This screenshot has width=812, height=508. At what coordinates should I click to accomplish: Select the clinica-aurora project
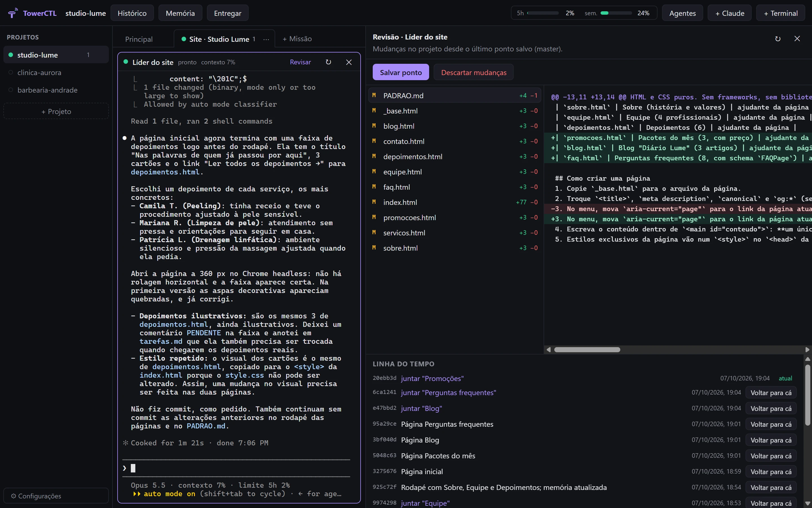point(56,72)
